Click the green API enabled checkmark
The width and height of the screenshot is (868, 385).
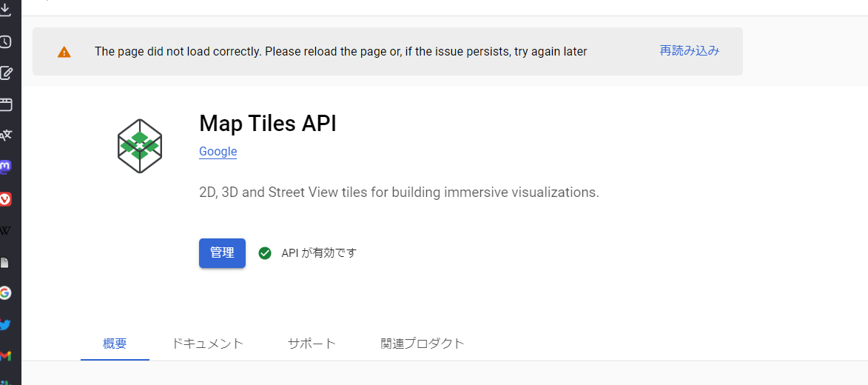click(265, 253)
